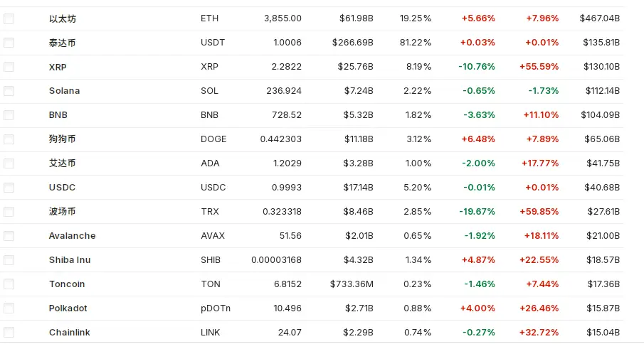The height and width of the screenshot is (344, 644).
Task: Open the Shiba Inu name link
Action: (69, 260)
